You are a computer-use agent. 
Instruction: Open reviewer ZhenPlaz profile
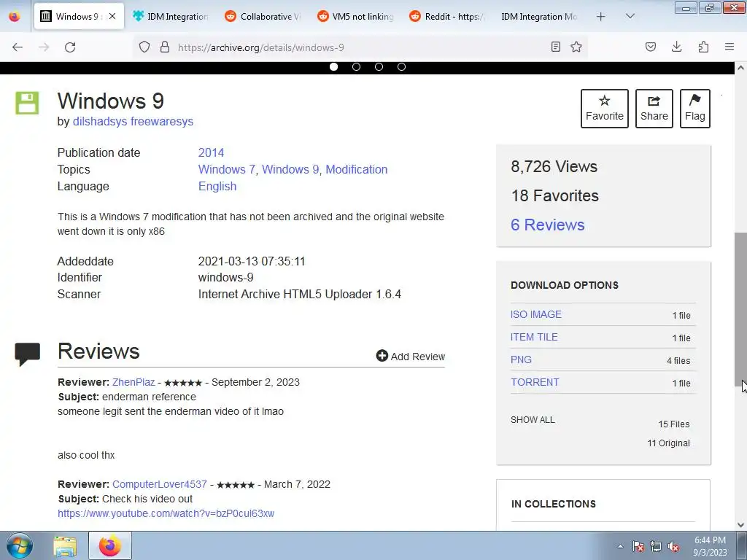pyautogui.click(x=133, y=382)
